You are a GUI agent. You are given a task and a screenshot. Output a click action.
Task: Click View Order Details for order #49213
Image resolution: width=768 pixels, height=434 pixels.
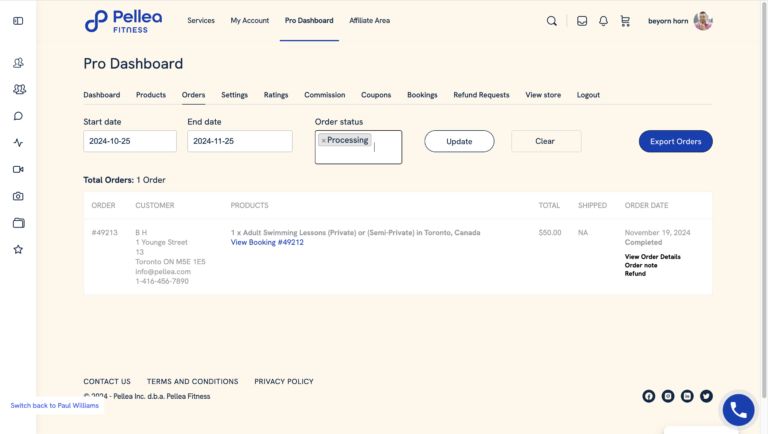652,257
